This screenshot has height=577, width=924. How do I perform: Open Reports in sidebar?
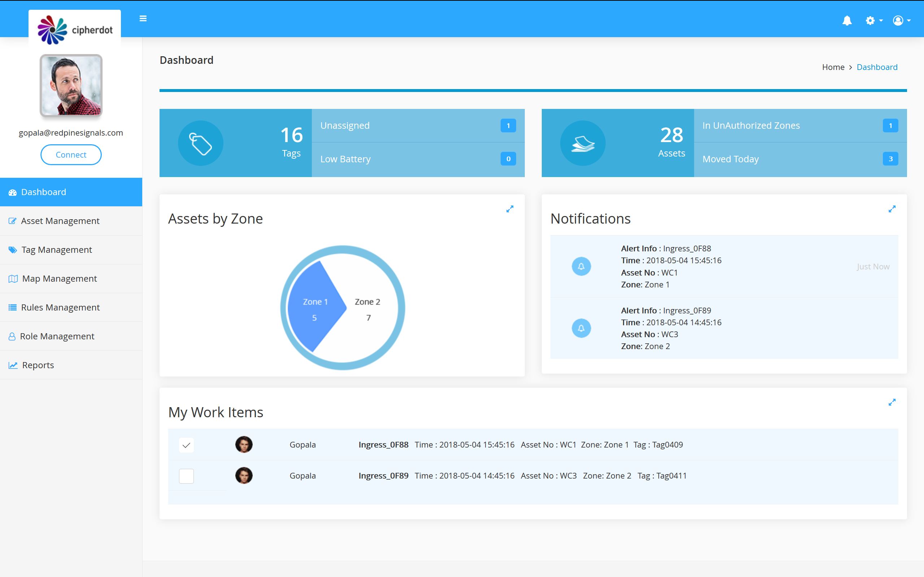(38, 365)
